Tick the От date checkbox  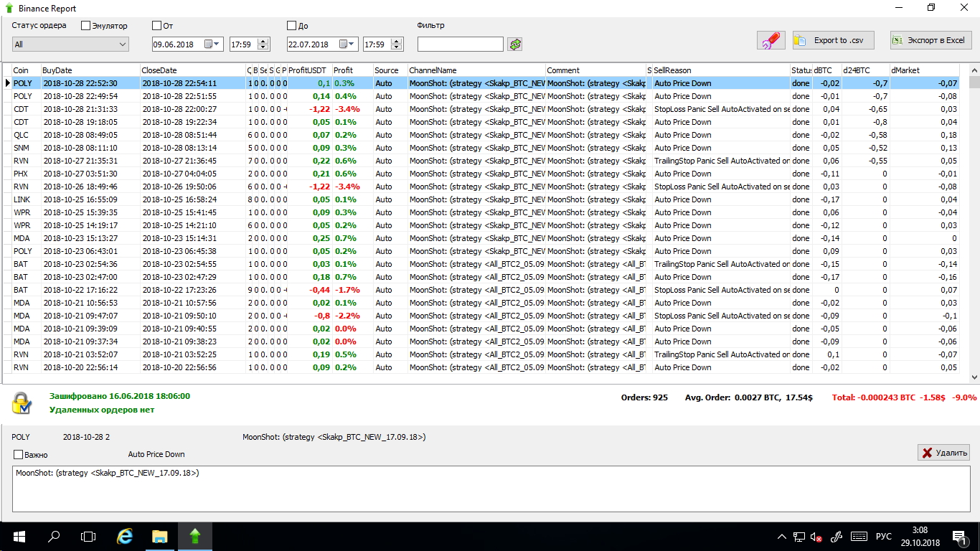coord(157,26)
